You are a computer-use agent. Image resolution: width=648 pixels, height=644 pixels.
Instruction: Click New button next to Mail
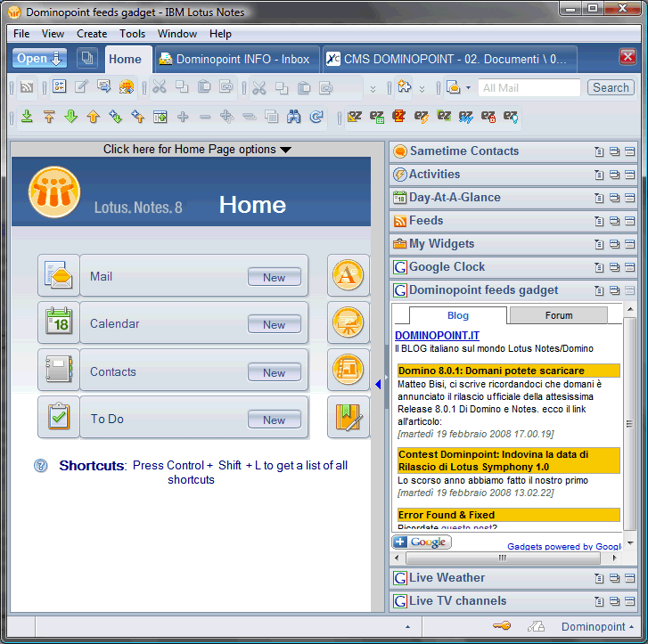(274, 277)
